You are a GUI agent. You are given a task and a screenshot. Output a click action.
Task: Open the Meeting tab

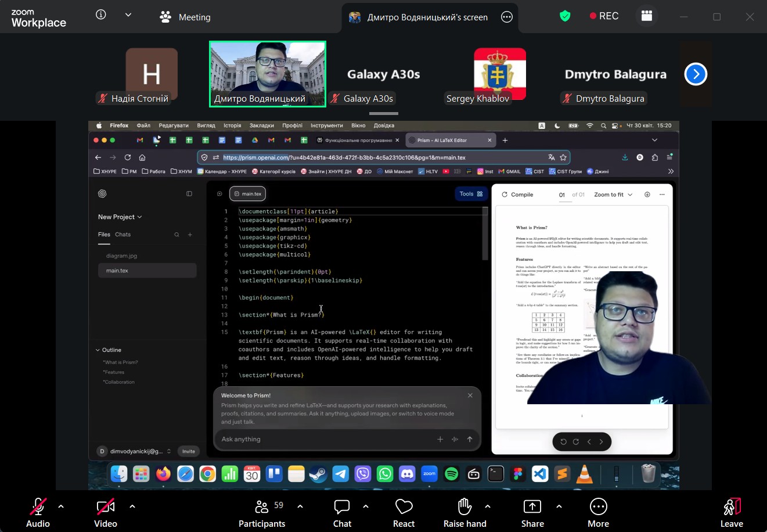[185, 17]
